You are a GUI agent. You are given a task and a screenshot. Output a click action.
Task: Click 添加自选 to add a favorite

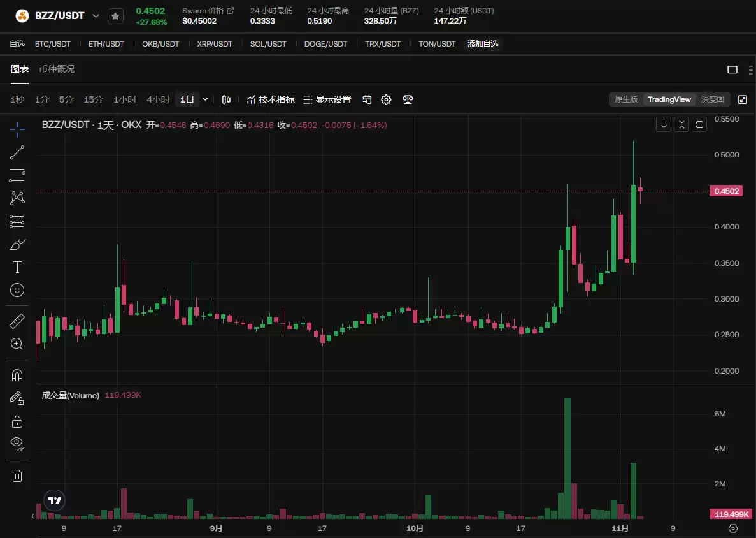click(x=483, y=44)
